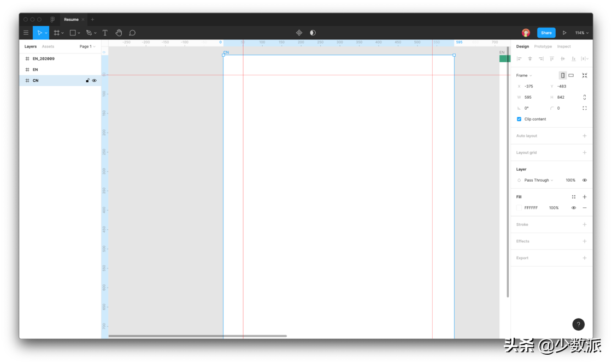The image size is (612, 364).
Task: Open the Page 1 dropdown
Action: coord(87,46)
